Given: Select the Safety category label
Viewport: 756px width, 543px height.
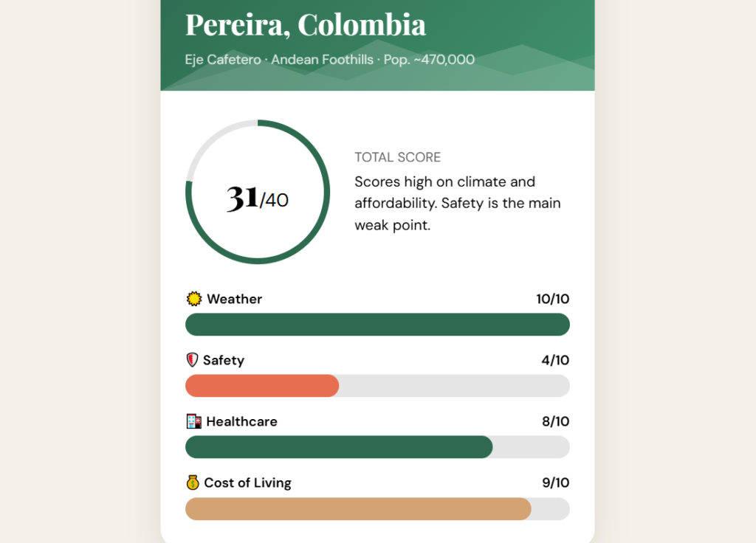Looking at the screenshot, I should tap(224, 360).
